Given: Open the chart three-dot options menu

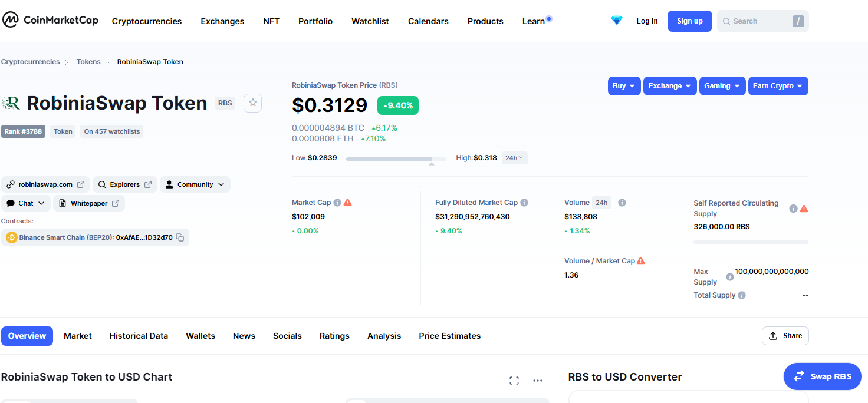Looking at the screenshot, I should pos(538,381).
